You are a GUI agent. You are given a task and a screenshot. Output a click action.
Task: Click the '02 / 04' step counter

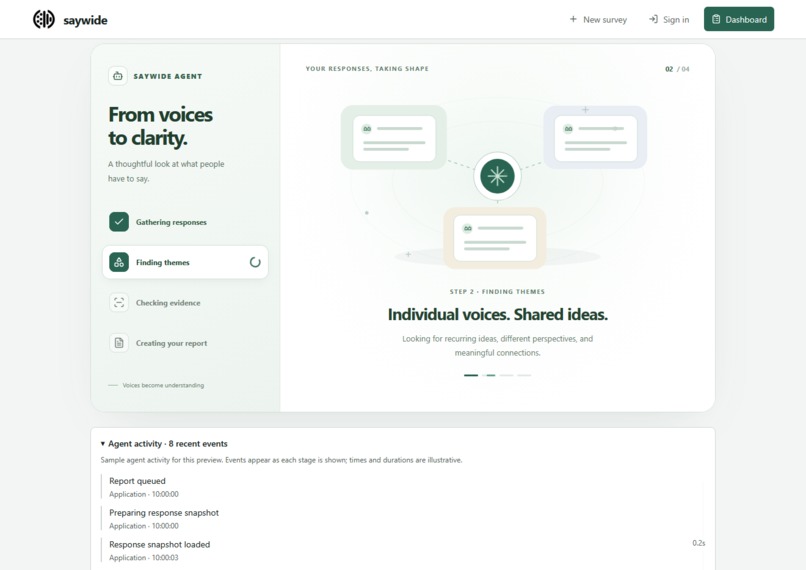point(677,69)
